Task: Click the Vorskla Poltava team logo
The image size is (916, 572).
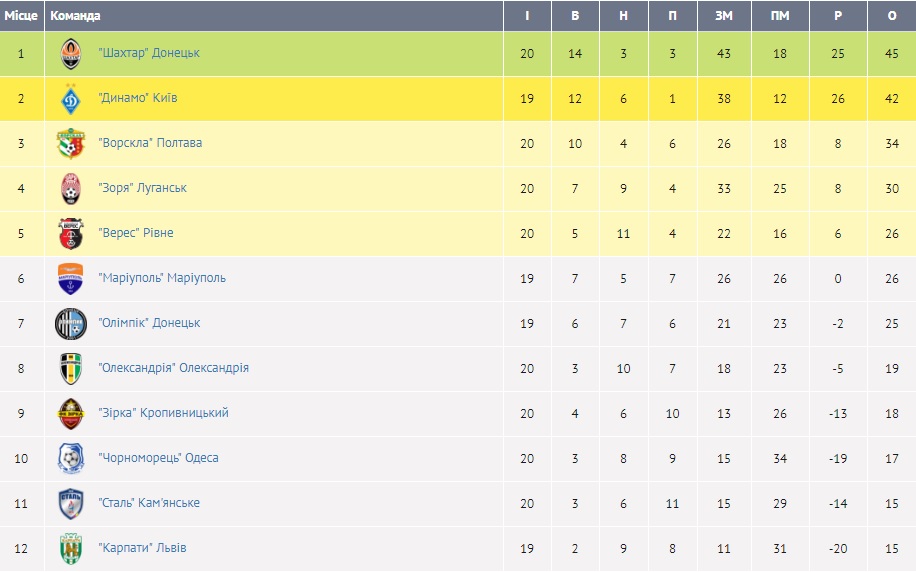Action: click(x=71, y=144)
